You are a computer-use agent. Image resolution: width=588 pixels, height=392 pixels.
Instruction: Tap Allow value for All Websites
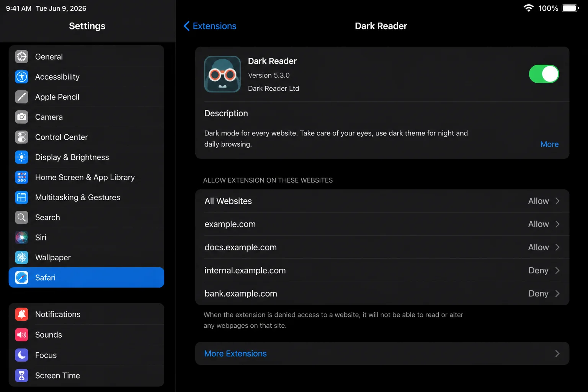[538, 201]
